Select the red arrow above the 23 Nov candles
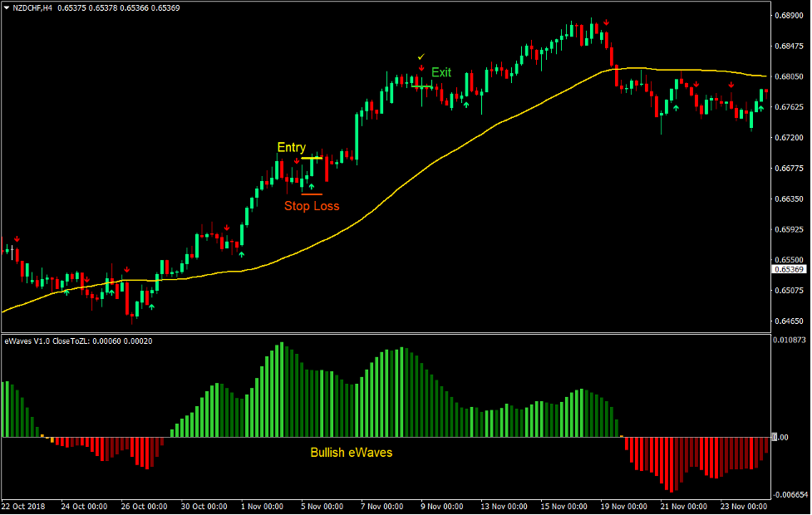Image resolution: width=812 pixels, height=515 pixels. [x=731, y=84]
